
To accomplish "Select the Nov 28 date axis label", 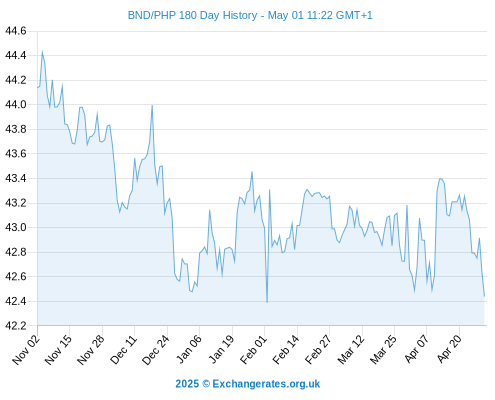I will coord(91,349).
